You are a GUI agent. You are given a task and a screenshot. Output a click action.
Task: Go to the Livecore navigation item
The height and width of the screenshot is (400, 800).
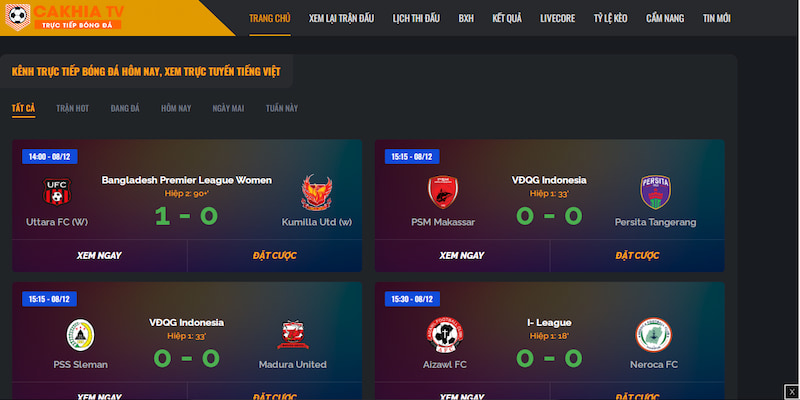(558, 18)
